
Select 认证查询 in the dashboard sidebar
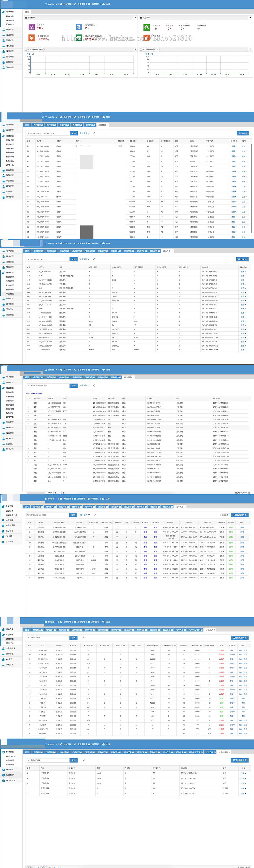click(10, 20)
